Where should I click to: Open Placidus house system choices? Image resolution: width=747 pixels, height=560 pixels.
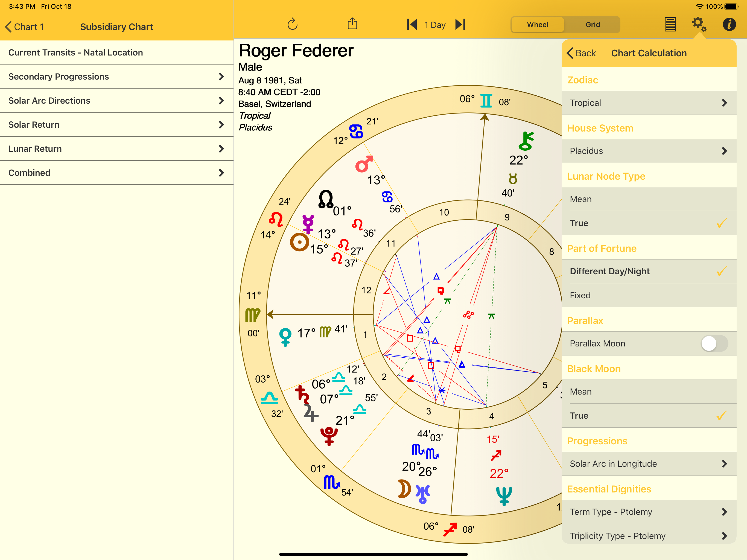pos(648,151)
